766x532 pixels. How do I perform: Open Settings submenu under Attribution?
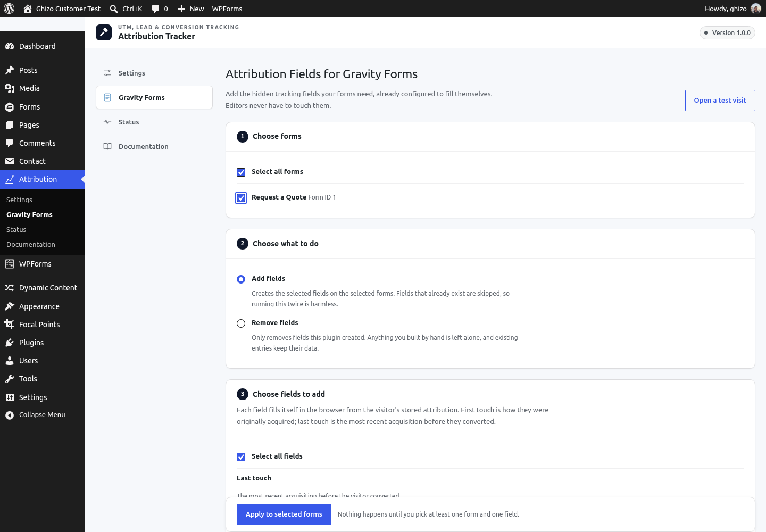pyautogui.click(x=19, y=199)
